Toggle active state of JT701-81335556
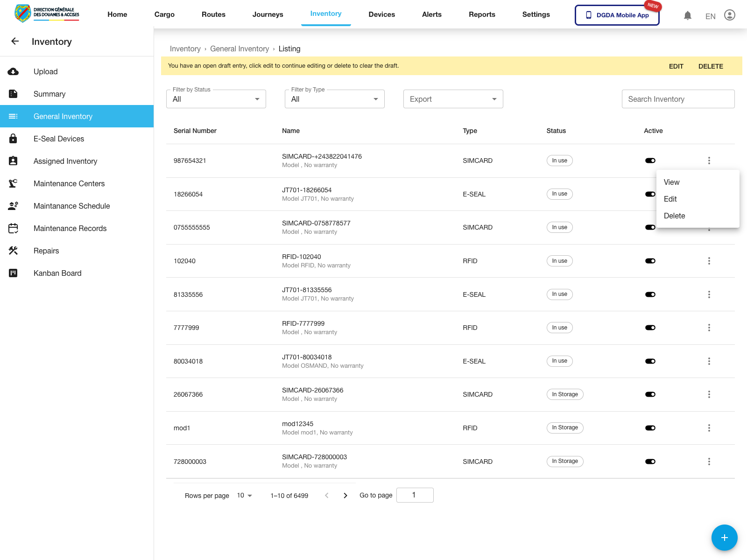The height and width of the screenshot is (560, 747). click(x=650, y=294)
